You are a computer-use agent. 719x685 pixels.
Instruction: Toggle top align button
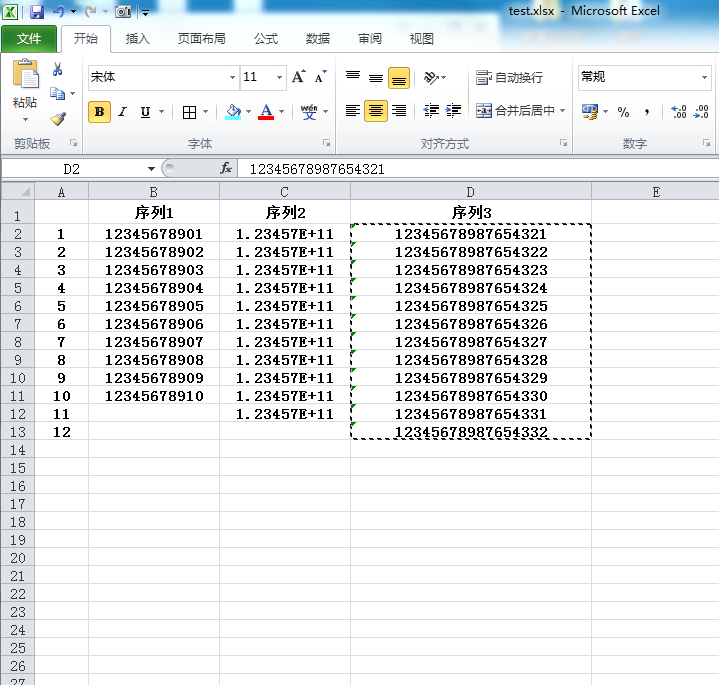click(353, 77)
